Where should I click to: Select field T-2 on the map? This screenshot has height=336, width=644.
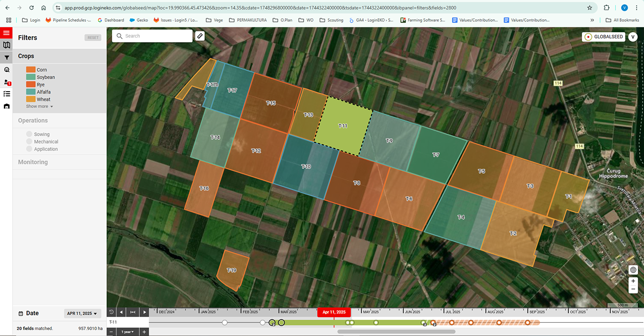click(513, 233)
